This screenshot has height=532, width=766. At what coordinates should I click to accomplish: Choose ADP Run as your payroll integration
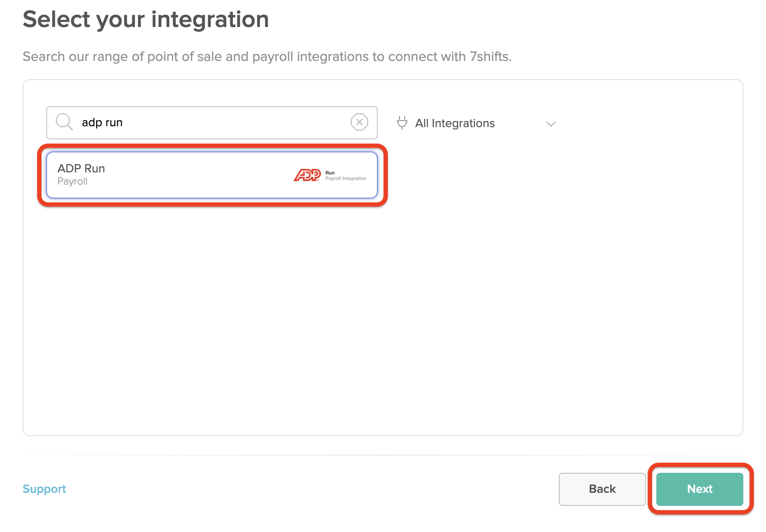point(212,175)
